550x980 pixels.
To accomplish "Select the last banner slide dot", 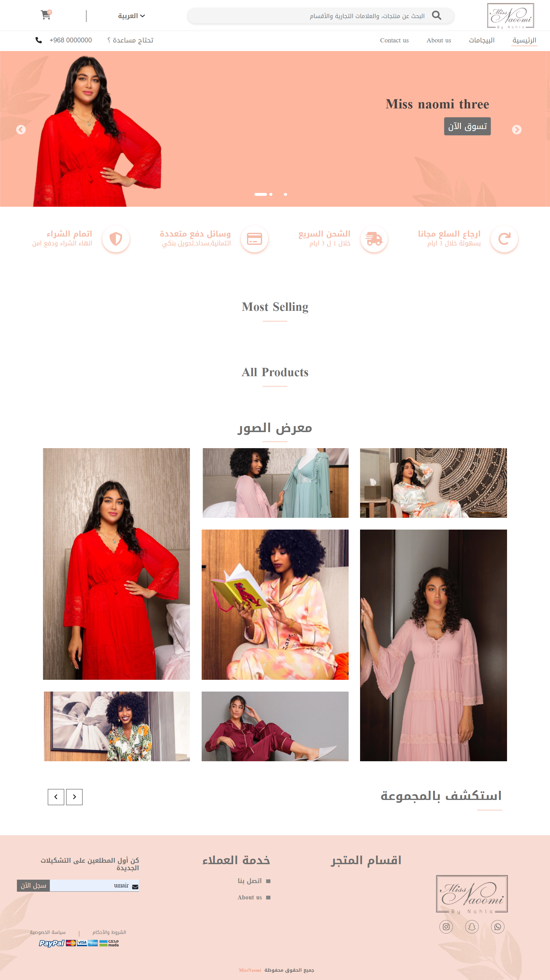I will point(285,194).
